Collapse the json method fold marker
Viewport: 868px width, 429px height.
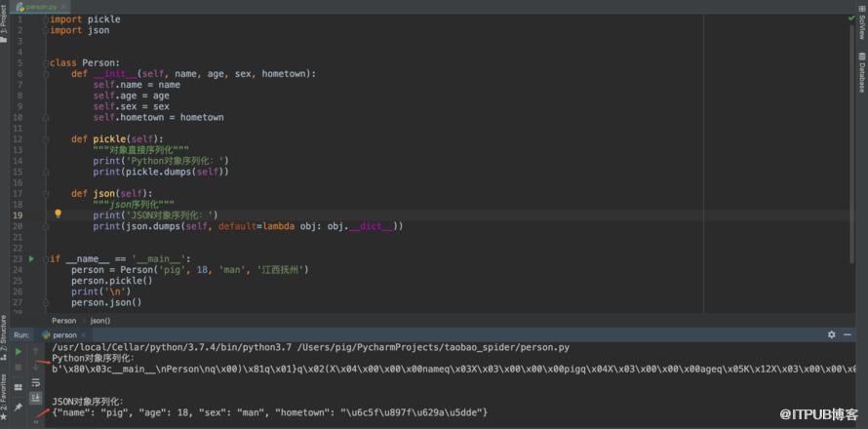click(46, 193)
